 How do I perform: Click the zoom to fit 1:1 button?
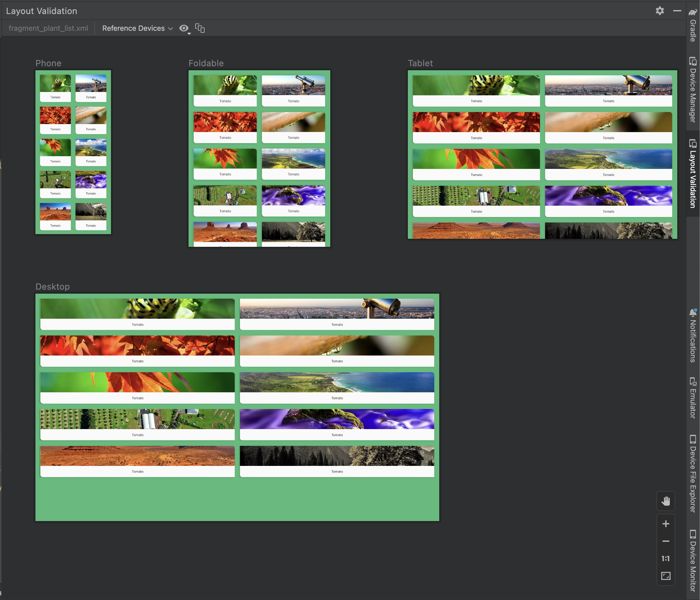click(666, 558)
